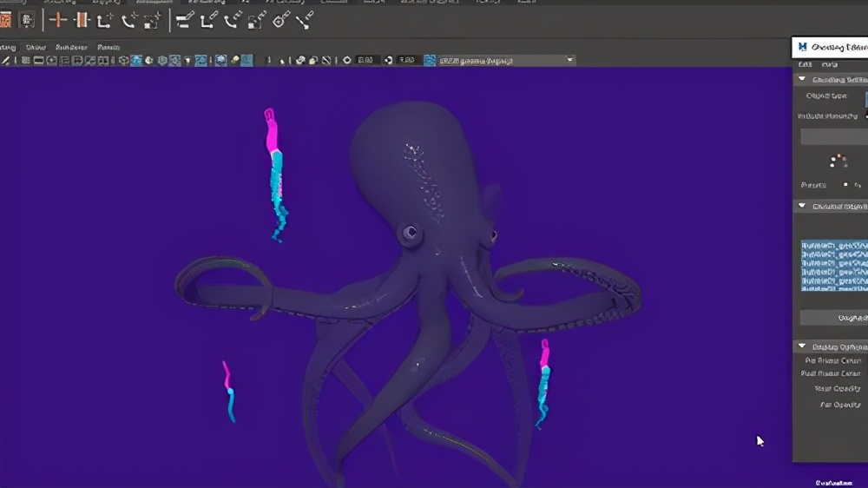
Task: Click the first white joint tool icon after the orange icons
Action: pyautogui.click(x=106, y=20)
